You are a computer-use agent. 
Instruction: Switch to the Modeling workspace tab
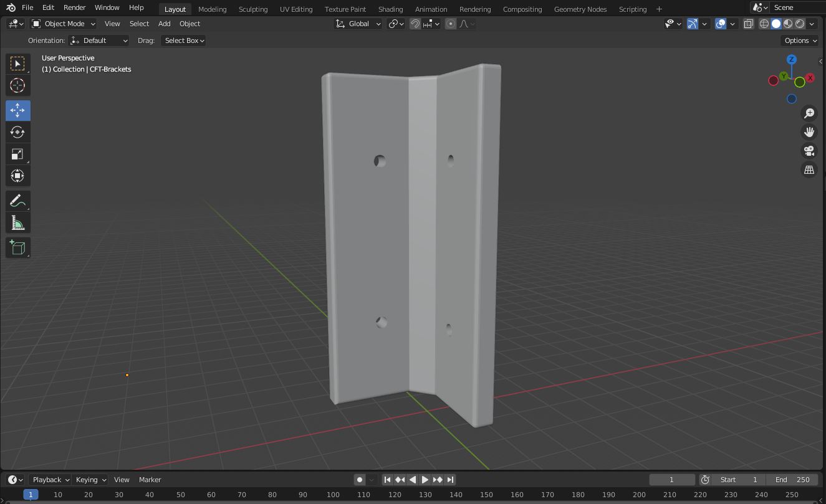point(212,9)
